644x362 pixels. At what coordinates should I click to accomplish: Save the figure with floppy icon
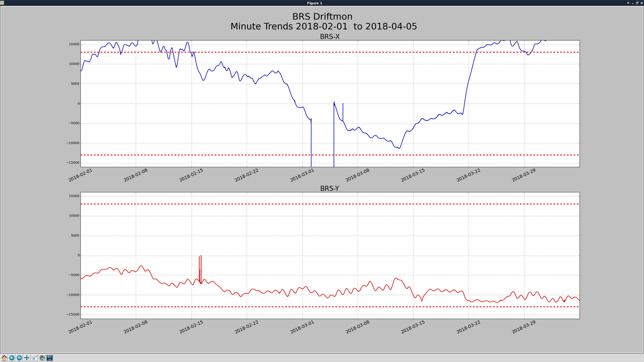click(50, 358)
